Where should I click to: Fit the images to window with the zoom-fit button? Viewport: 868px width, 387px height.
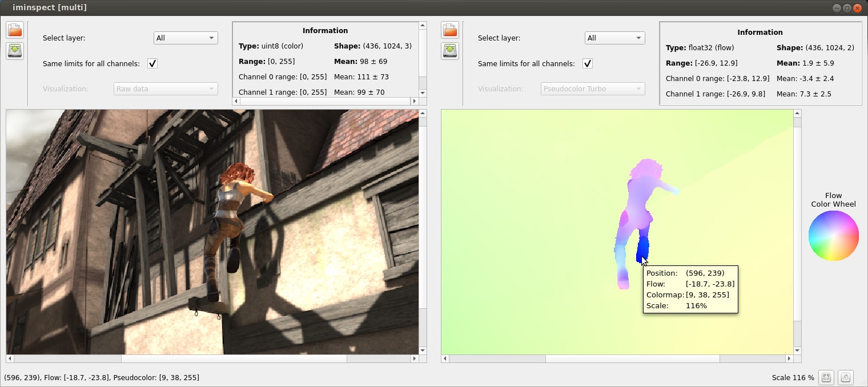click(826, 377)
